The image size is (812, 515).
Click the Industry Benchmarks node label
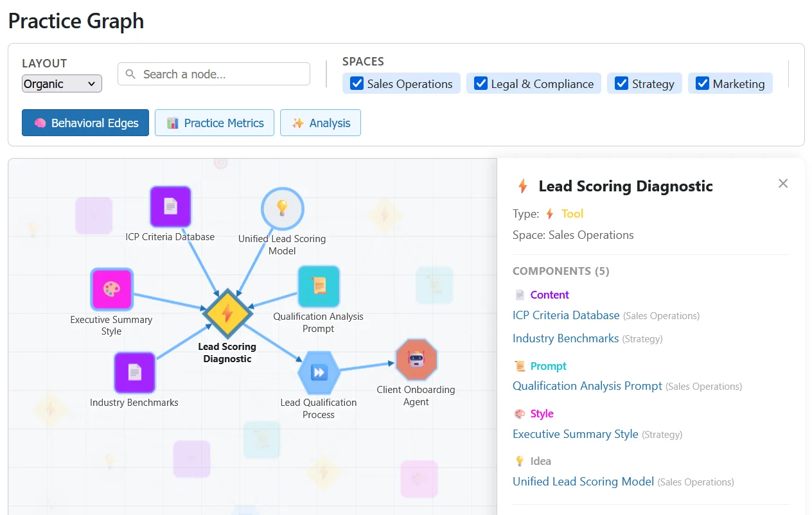(x=134, y=403)
